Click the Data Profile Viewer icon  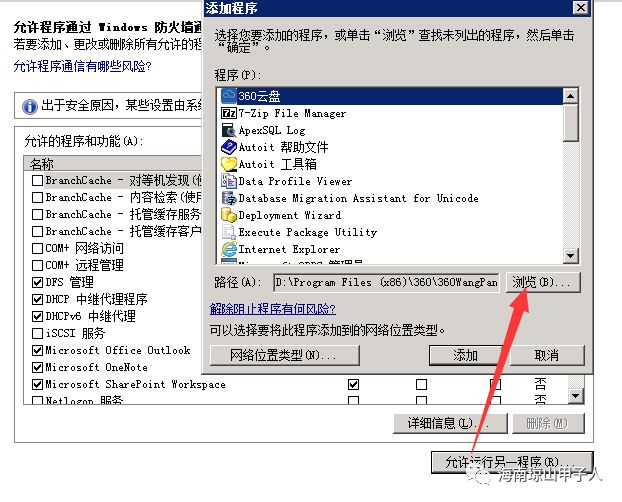click(228, 181)
